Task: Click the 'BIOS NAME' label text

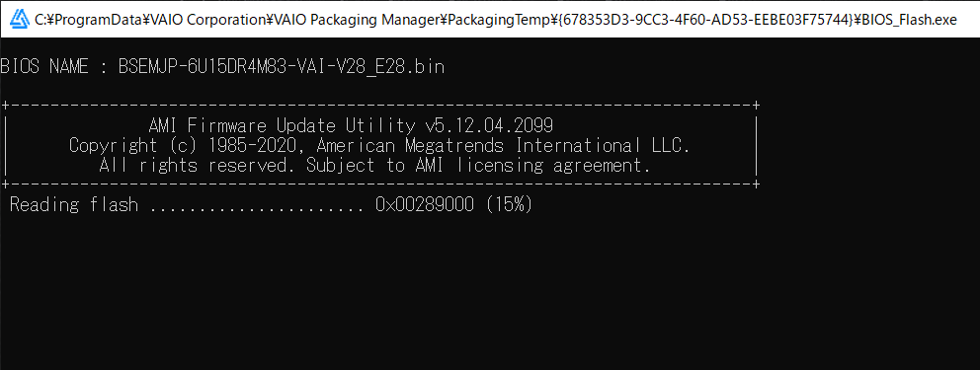Action: click(x=44, y=67)
